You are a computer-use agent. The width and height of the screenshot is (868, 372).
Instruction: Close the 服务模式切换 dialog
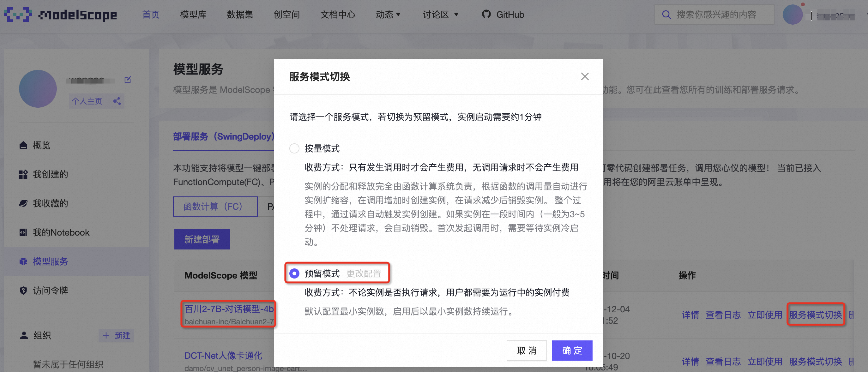[x=585, y=76]
